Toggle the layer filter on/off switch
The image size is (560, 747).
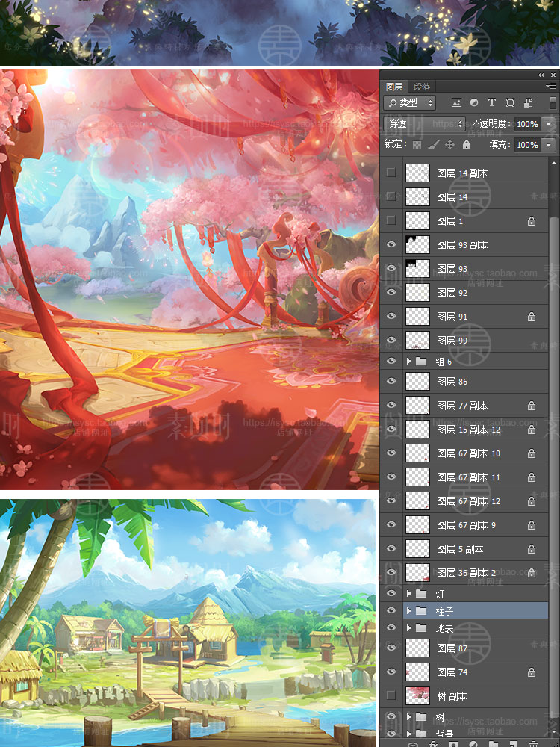pyautogui.click(x=553, y=102)
